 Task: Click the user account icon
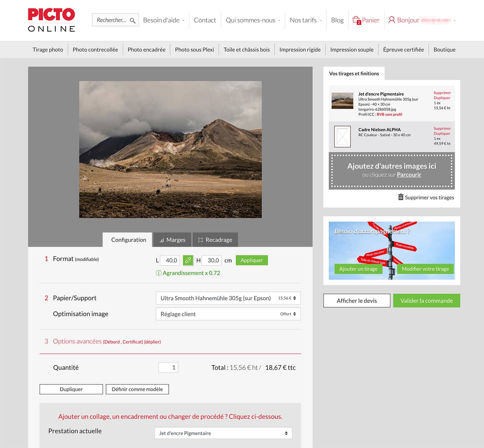pos(392,20)
